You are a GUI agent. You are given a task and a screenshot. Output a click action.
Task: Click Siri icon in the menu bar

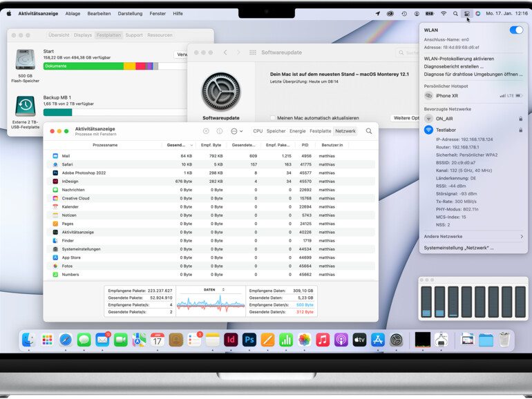[477, 14]
